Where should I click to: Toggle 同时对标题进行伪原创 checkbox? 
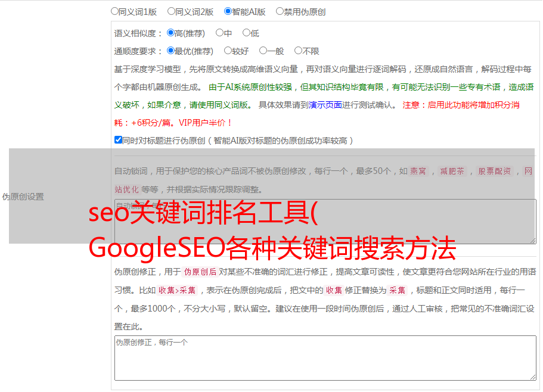coord(118,140)
